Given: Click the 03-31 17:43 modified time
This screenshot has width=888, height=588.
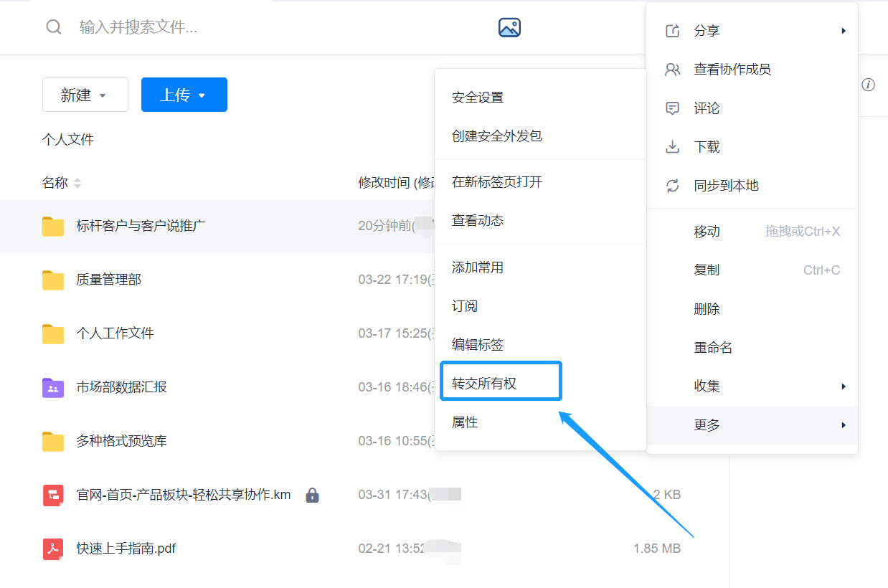Looking at the screenshot, I should [395, 495].
